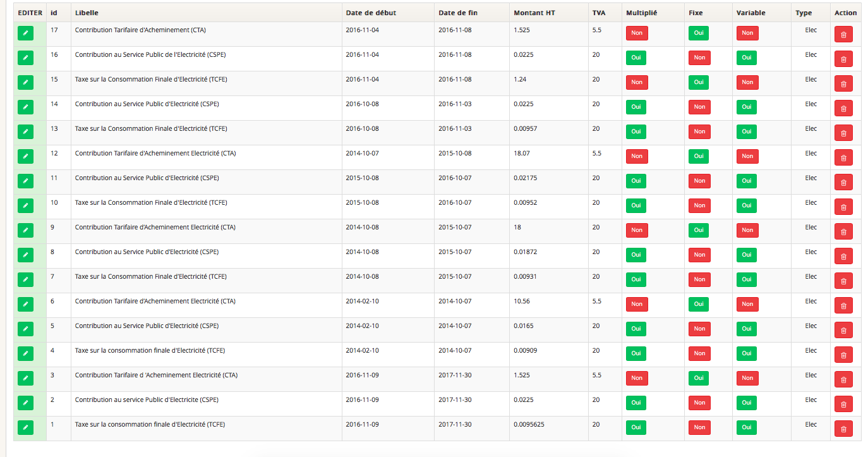Delete row id 10 entry

pos(843,207)
